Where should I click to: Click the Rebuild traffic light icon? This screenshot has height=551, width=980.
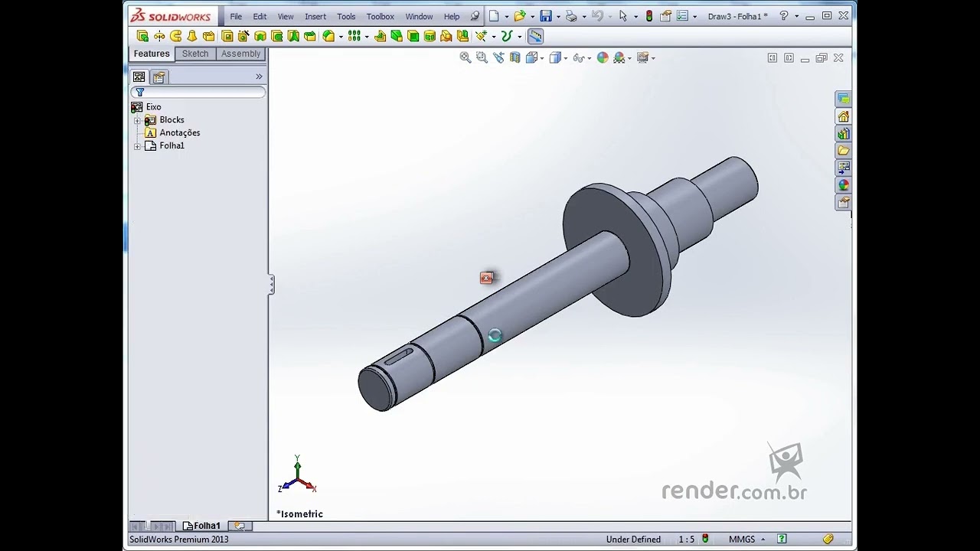tap(649, 16)
